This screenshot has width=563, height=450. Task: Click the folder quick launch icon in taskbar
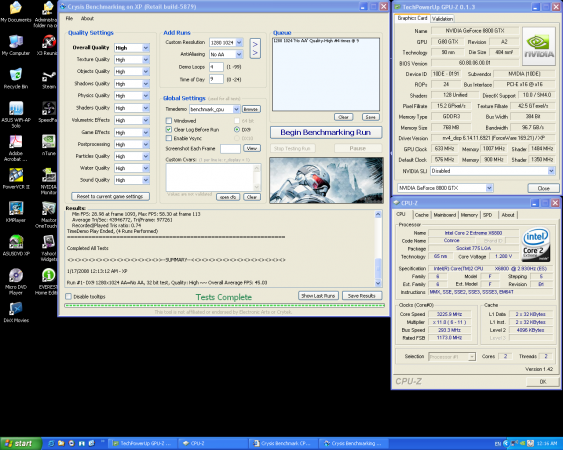click(61, 444)
